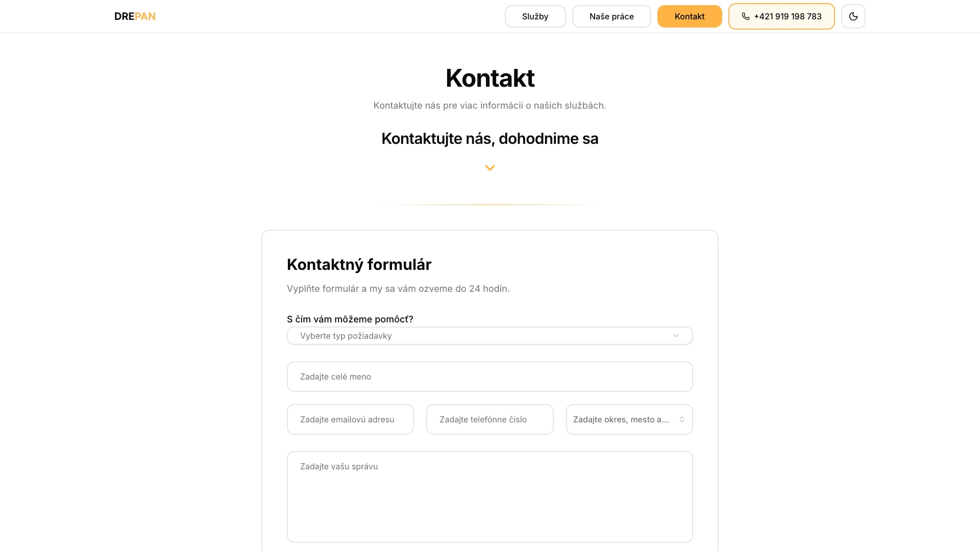Click the DREPAN logo
The height and width of the screenshot is (551, 980).
click(135, 16)
